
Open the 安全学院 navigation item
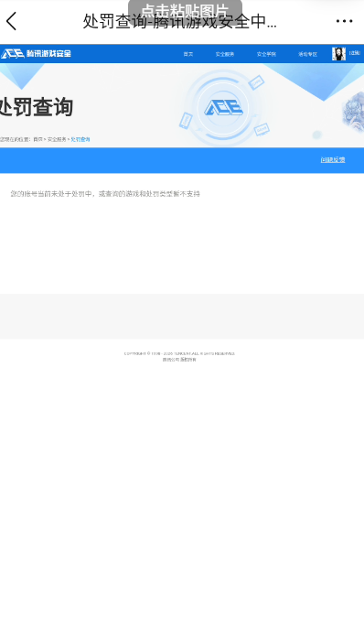[x=266, y=54]
